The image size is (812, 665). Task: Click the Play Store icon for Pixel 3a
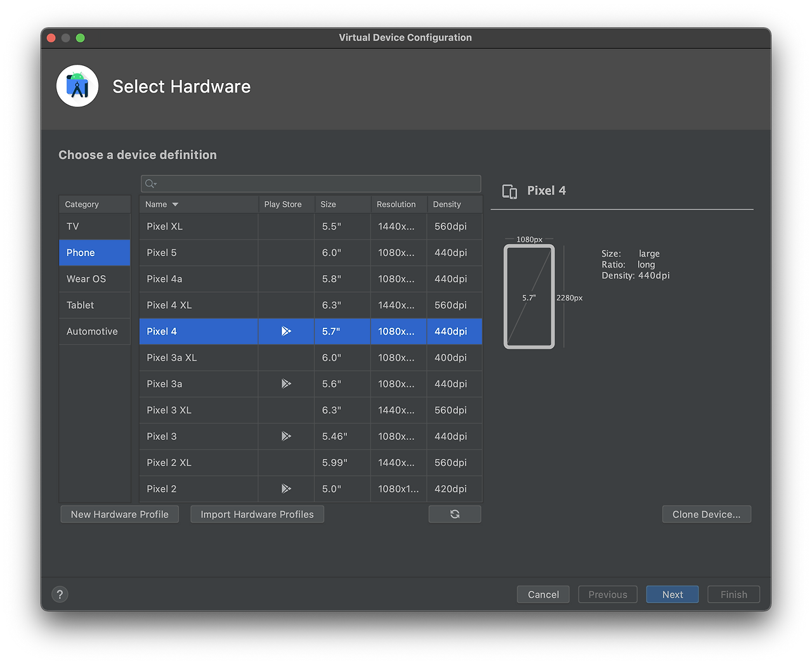(x=286, y=384)
